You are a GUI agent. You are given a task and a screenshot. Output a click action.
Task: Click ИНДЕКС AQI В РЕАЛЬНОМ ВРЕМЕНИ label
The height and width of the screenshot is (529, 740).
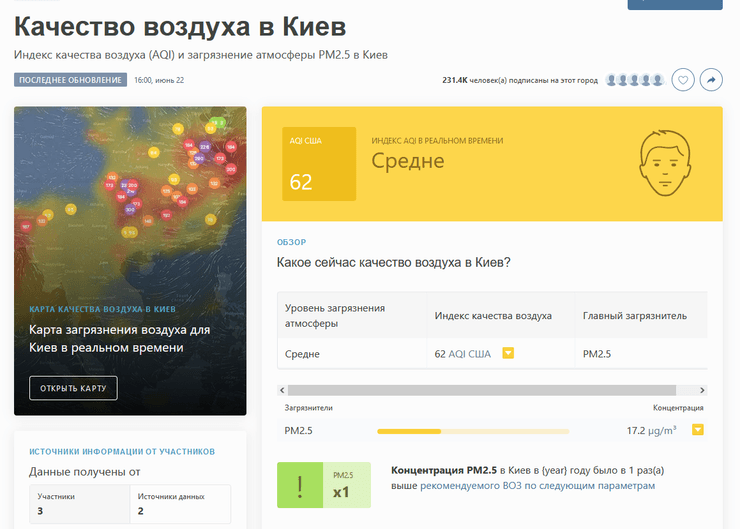pos(437,141)
